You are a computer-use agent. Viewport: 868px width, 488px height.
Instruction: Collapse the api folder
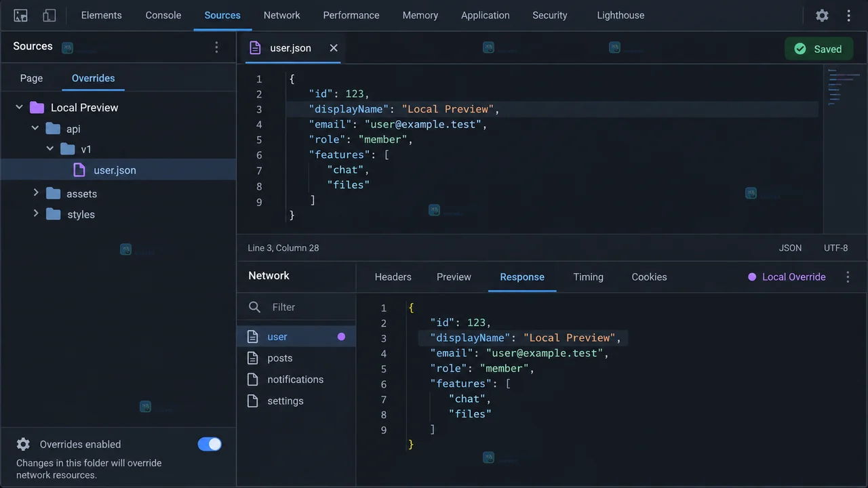click(35, 127)
